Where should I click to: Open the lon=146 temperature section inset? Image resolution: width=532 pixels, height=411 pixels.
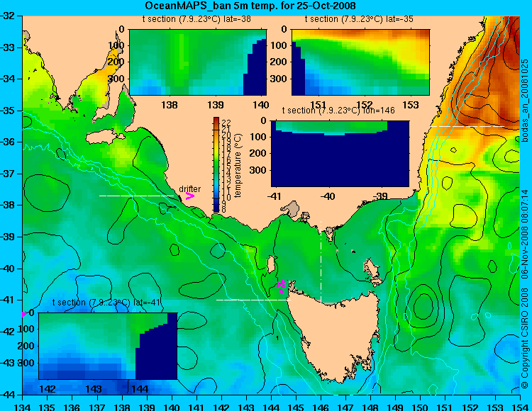340,154
